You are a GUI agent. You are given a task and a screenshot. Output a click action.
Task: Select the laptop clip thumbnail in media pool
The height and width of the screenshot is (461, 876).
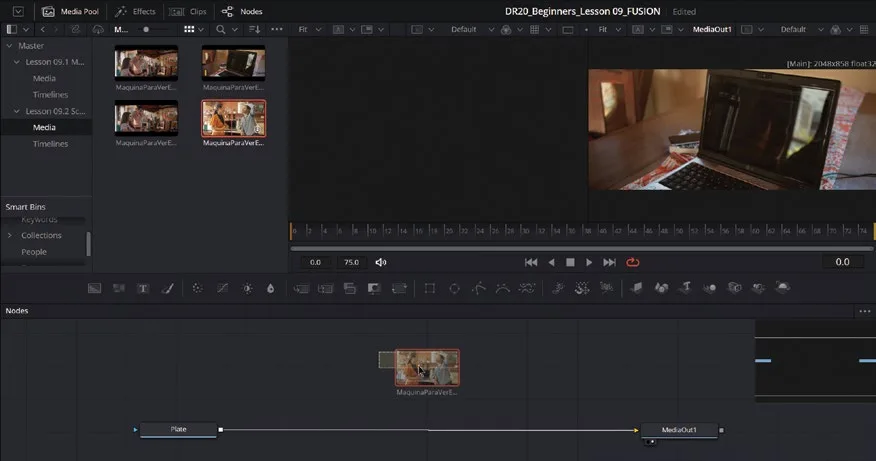234,63
